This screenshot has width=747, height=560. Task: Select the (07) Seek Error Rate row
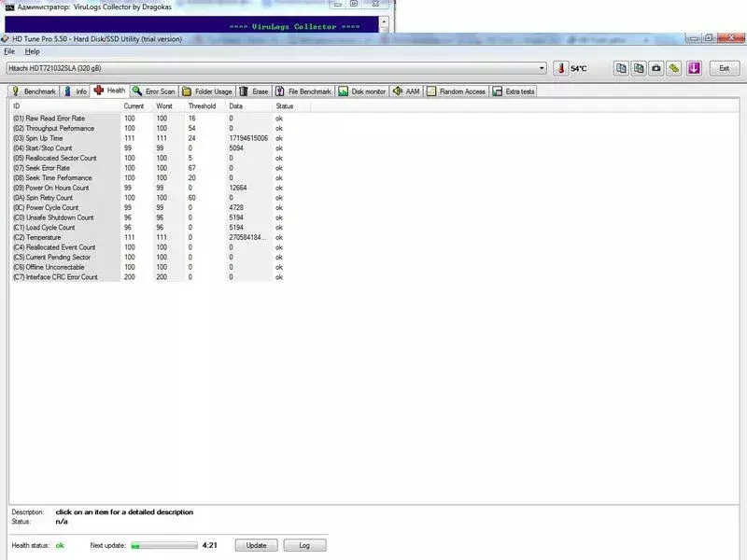[148, 168]
